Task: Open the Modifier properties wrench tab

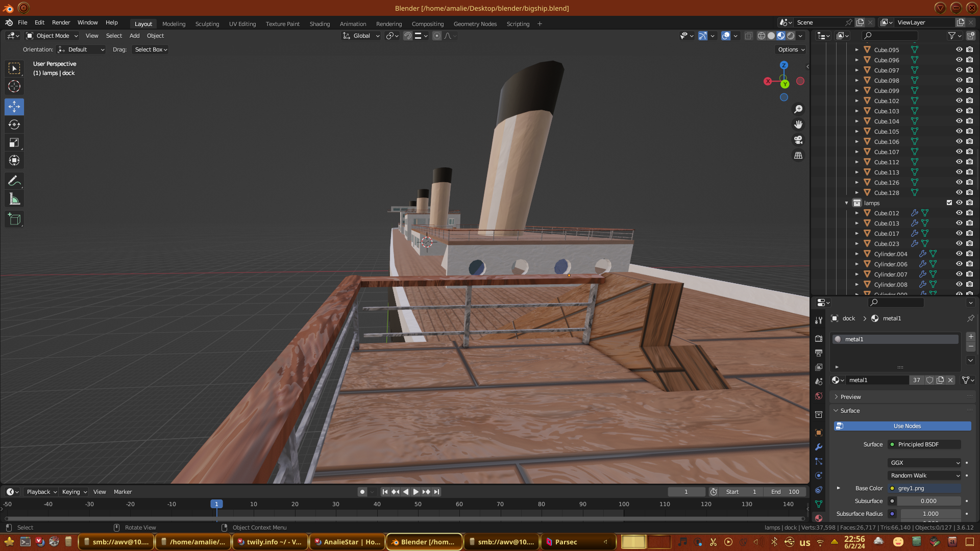Action: click(x=819, y=447)
